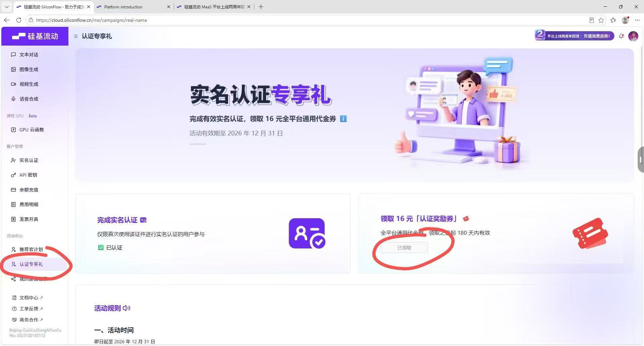Open the browser reader view icon

pyautogui.click(x=592, y=20)
